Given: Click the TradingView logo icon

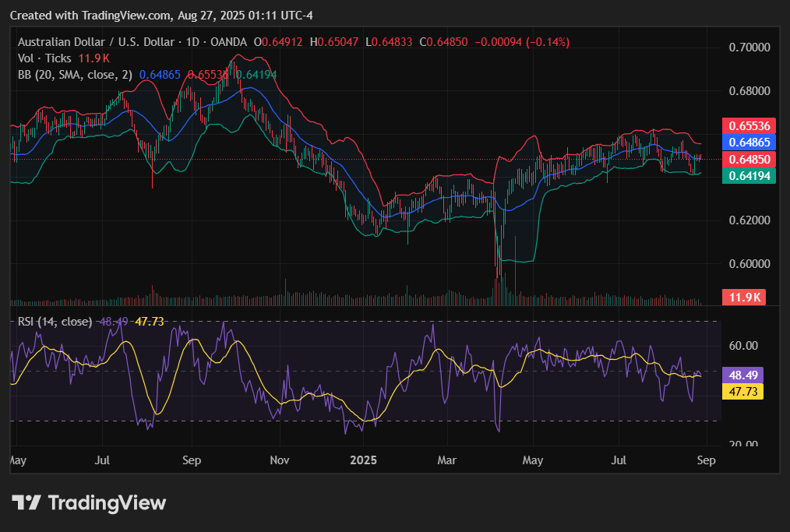Looking at the screenshot, I should 26,502.
